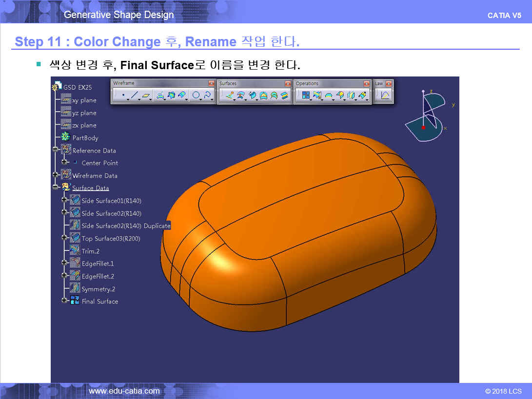Select Final Surface in the tree
This screenshot has width=532, height=399.
click(x=99, y=302)
